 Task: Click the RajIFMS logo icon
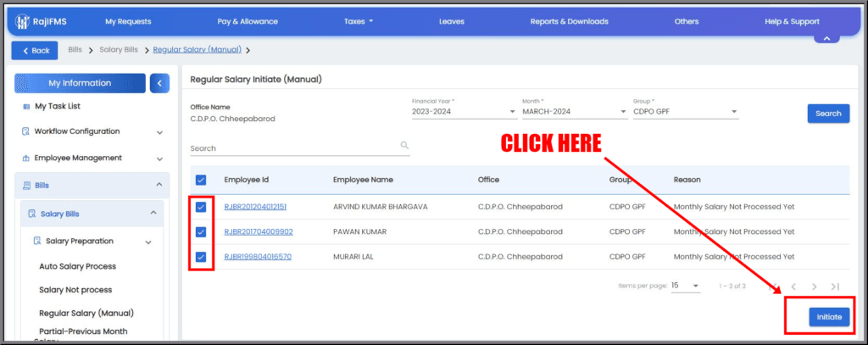pos(21,21)
